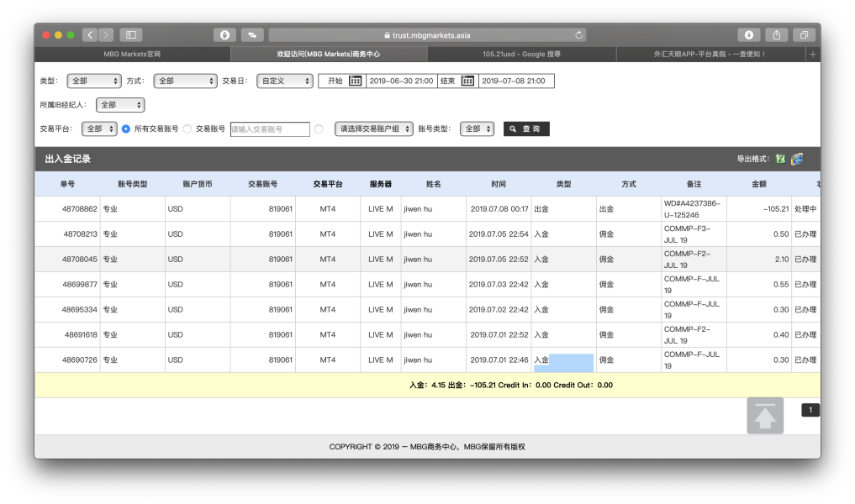Switch to 105.21usd Google search tab

point(521,54)
